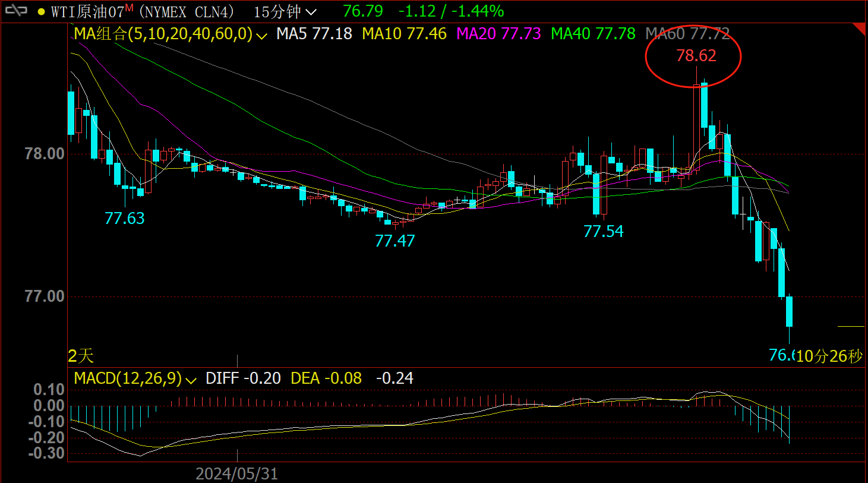This screenshot has height=483, width=868.
Task: Click the WTI原油07 instrument name
Action: pos(88,11)
